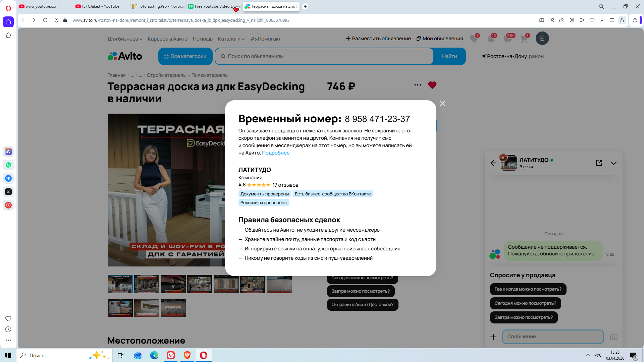Switch to the Fotohosting.Pro tab
Image resolution: width=644 pixels, height=362 pixels.
(158, 6)
